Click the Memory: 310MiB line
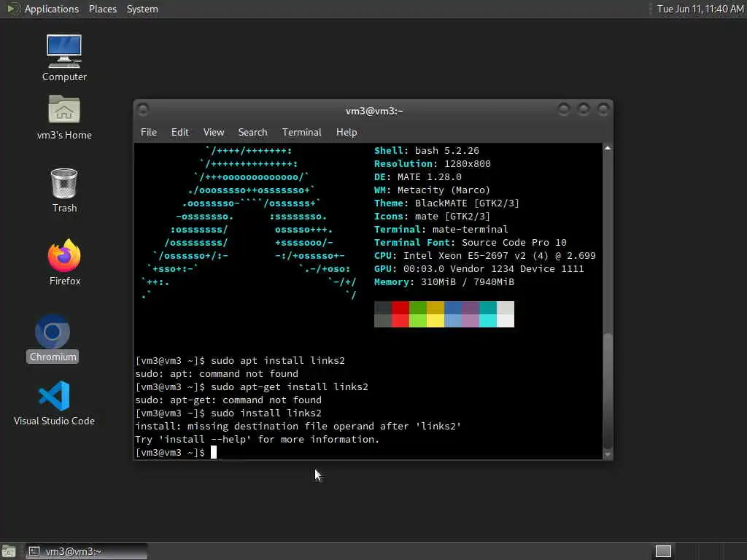The height and width of the screenshot is (560, 747). pos(444,282)
